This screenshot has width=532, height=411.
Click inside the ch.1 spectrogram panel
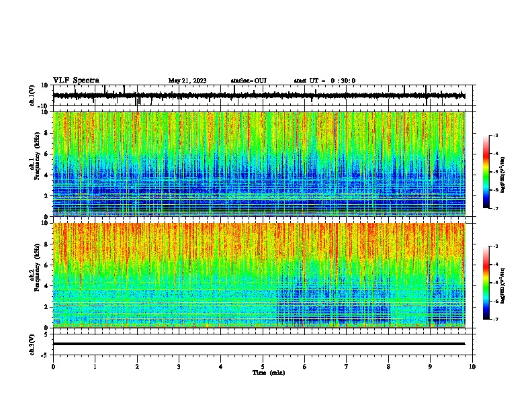coord(259,164)
